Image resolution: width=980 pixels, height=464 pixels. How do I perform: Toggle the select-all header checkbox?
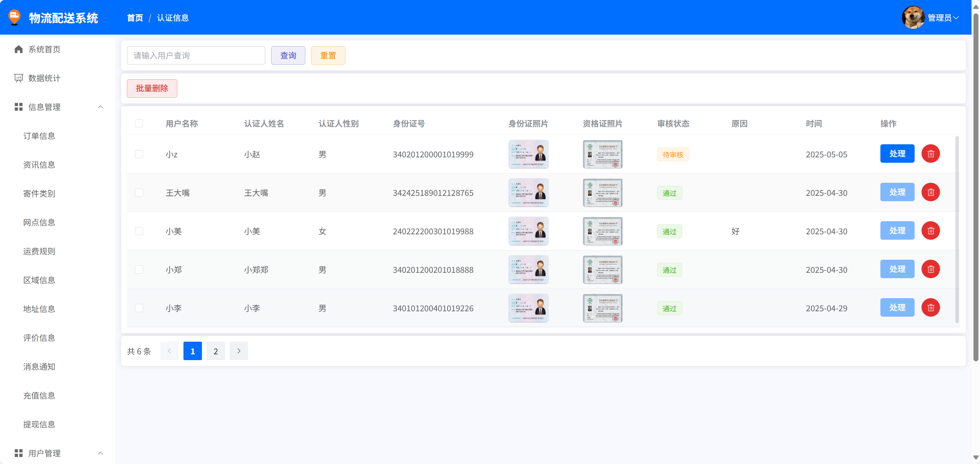139,124
